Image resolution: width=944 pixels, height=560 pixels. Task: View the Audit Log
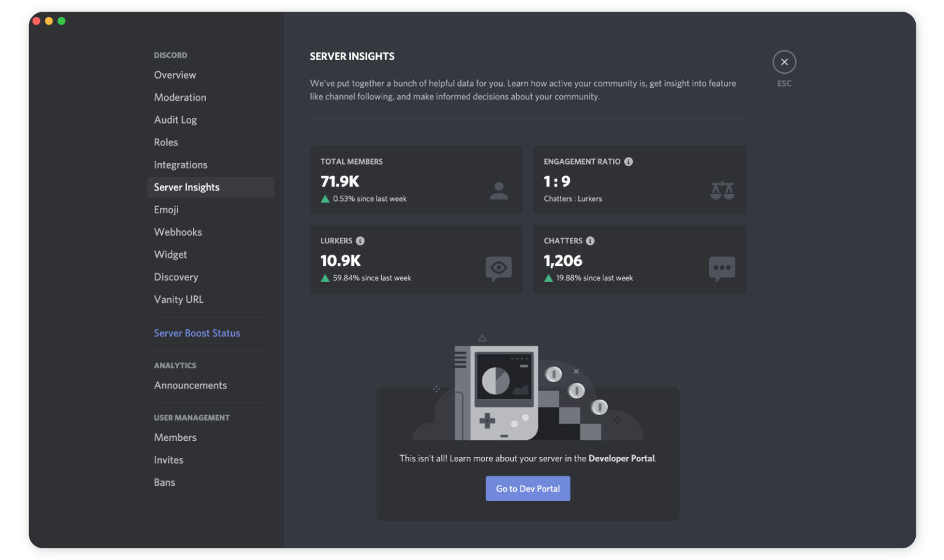(175, 120)
